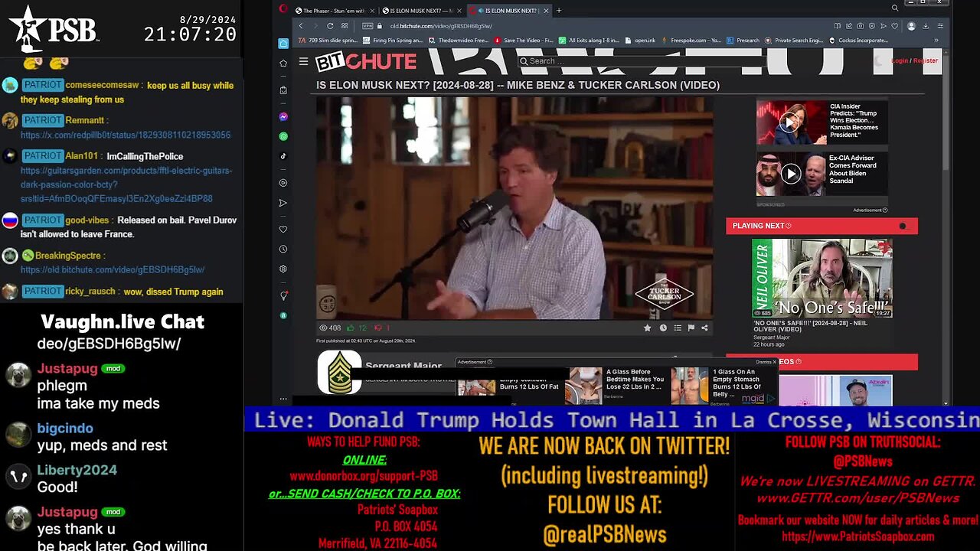The image size is (980, 551).
Task: Click the browser back arrow
Action: pyautogui.click(x=301, y=26)
